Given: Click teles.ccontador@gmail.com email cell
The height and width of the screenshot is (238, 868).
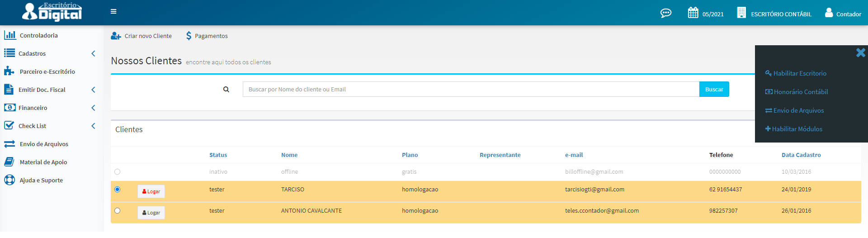Looking at the screenshot, I should point(602,211).
